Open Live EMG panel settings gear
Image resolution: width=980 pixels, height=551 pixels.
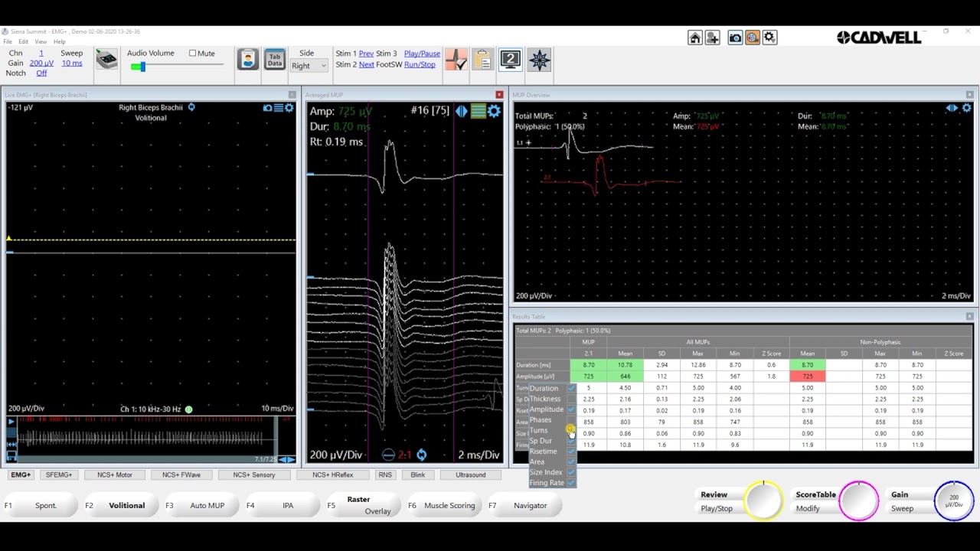pyautogui.click(x=289, y=108)
